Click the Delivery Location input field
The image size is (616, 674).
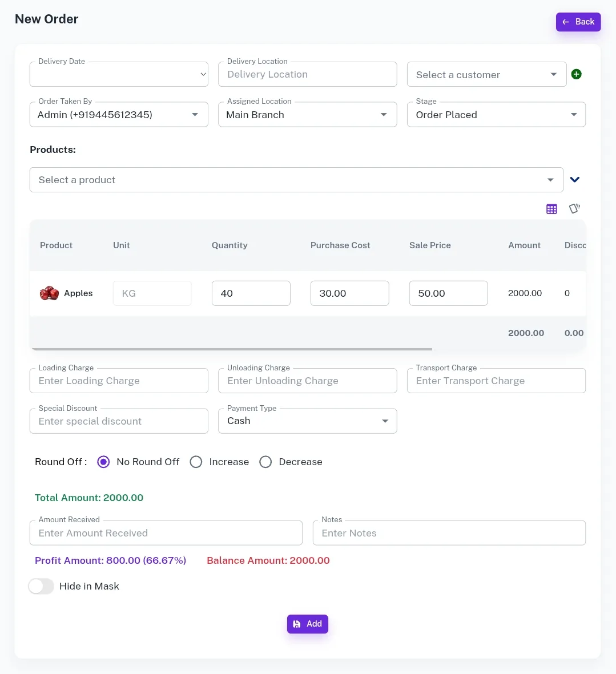tap(307, 74)
